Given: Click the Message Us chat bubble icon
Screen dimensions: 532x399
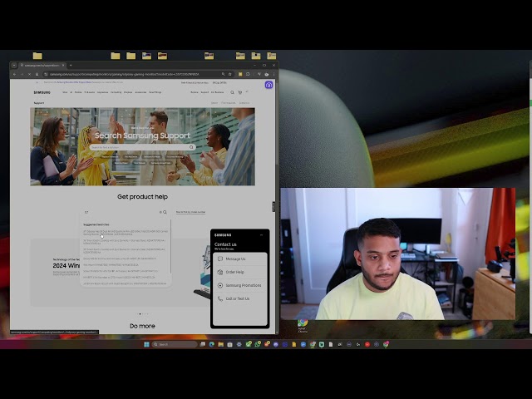Looking at the screenshot, I should click(219, 259).
